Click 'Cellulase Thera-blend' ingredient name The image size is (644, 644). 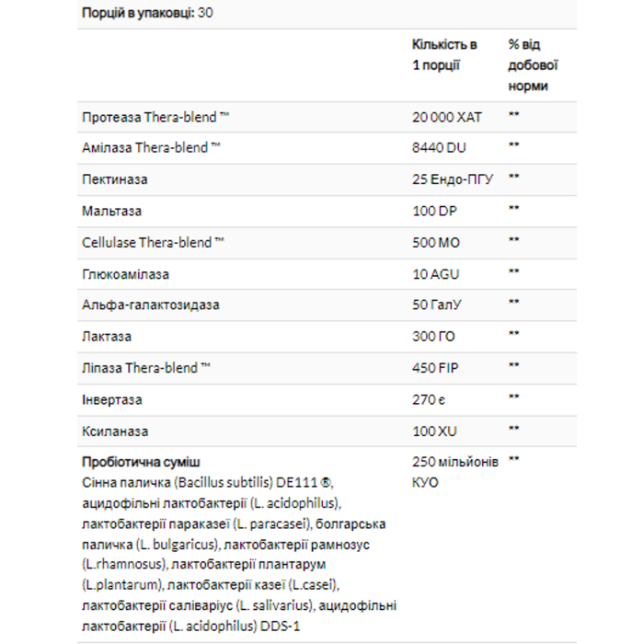point(153,242)
